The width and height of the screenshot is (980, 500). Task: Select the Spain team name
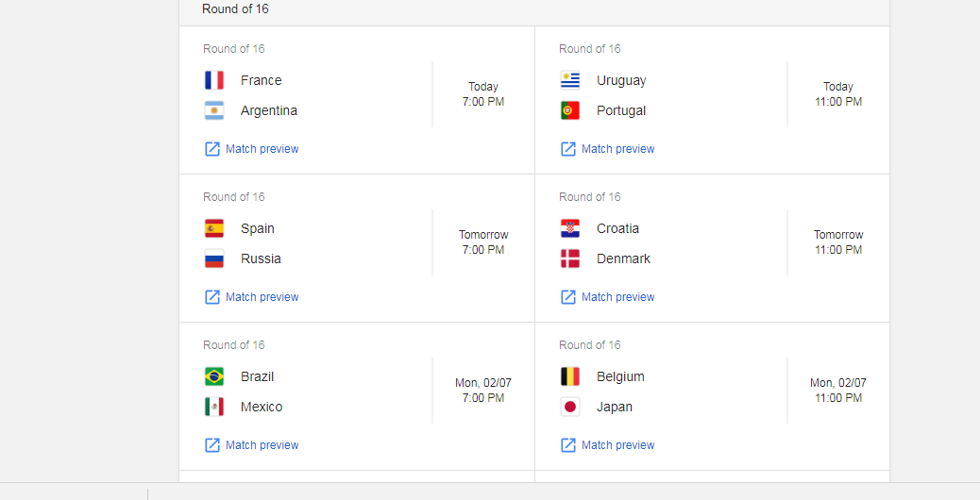(258, 228)
